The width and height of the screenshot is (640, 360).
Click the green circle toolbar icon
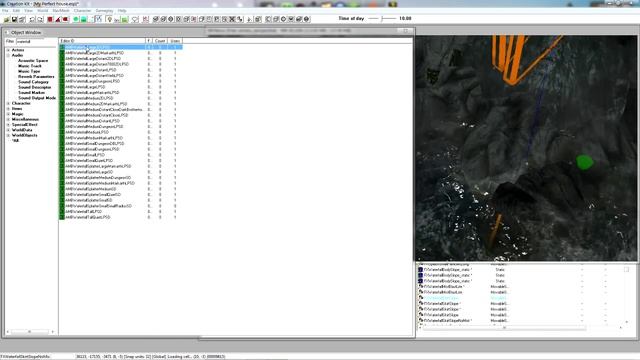click(x=76, y=19)
